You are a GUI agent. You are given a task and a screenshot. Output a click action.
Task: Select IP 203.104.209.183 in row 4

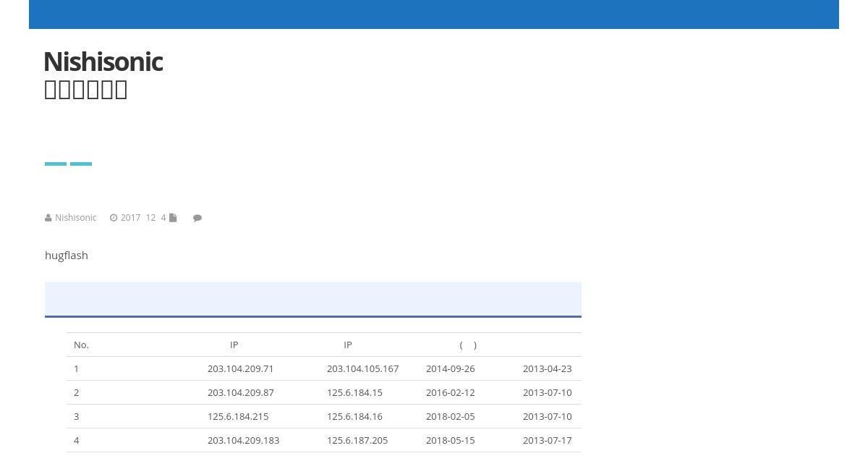coord(243,441)
